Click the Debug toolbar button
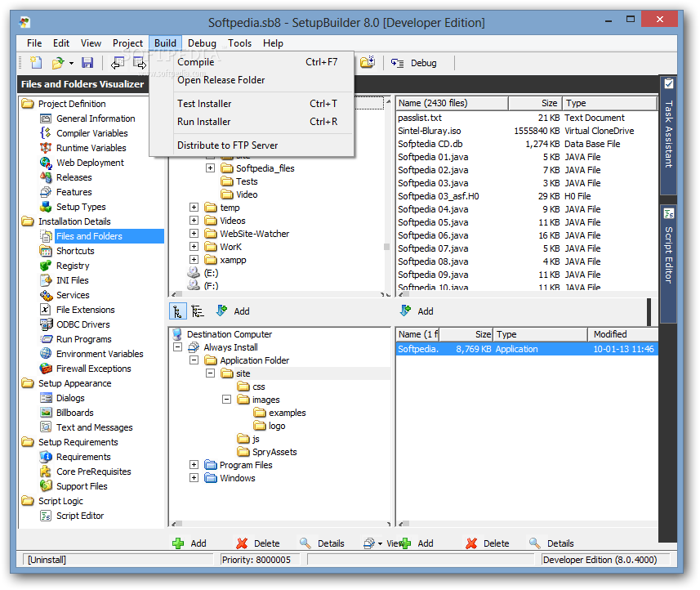Screen dimensions: 700x590 (414, 63)
